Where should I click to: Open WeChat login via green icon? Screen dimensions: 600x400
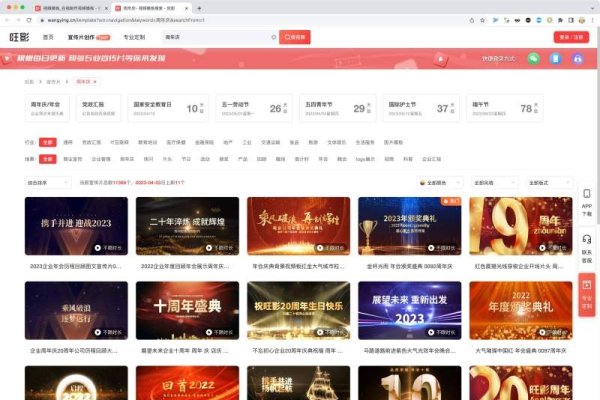pos(534,59)
